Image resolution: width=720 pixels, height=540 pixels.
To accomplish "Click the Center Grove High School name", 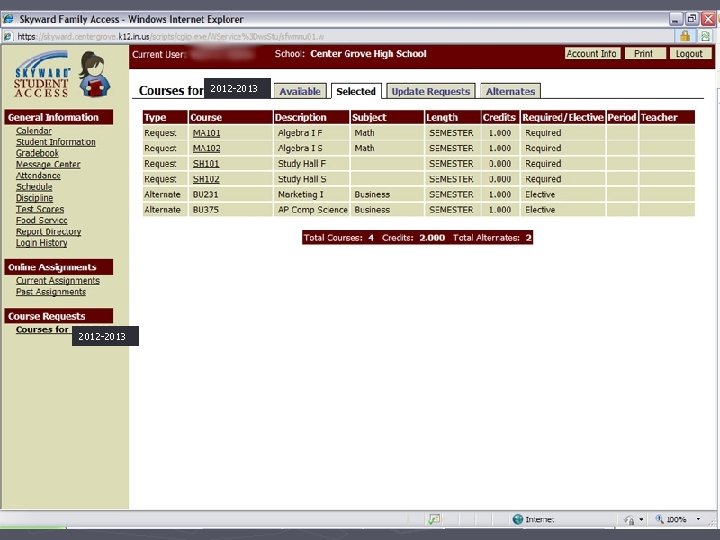I will pos(368,54).
